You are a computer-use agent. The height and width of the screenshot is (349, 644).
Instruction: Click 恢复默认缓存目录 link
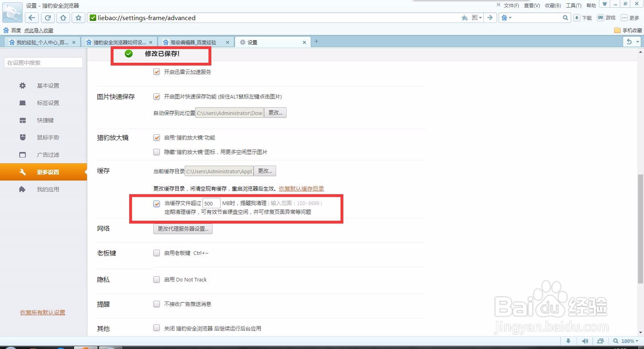click(301, 189)
